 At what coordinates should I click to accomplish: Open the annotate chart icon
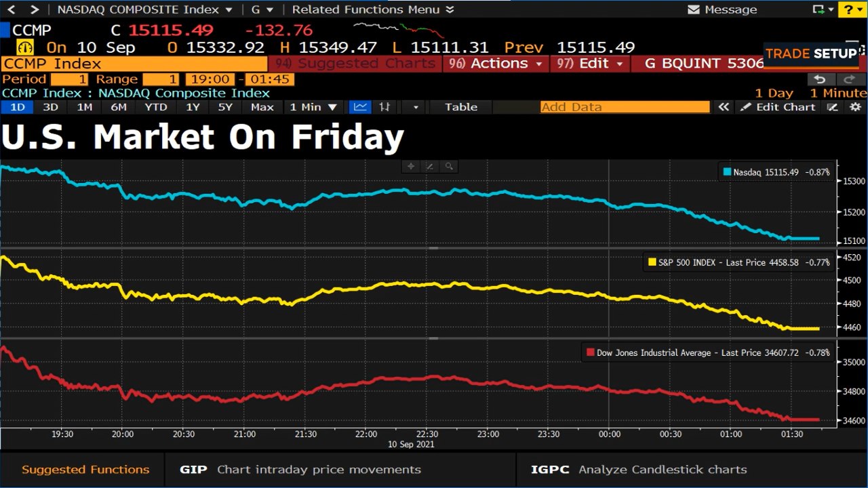coord(833,107)
